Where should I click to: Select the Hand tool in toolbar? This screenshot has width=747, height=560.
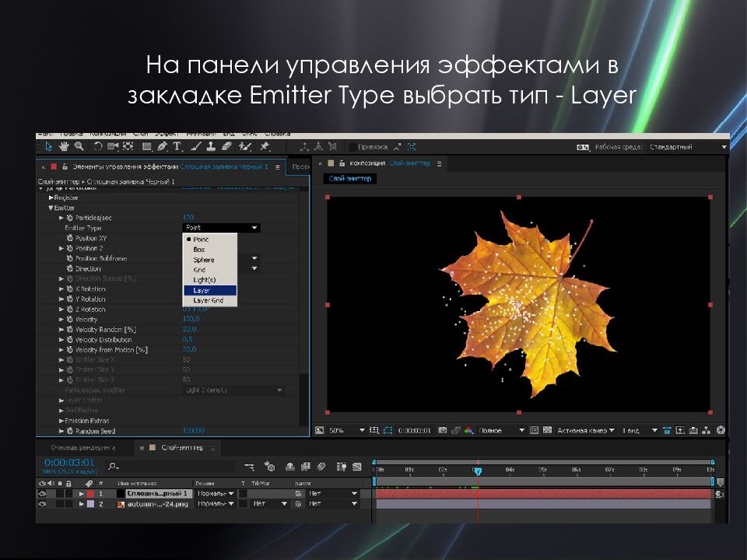pyautogui.click(x=65, y=146)
